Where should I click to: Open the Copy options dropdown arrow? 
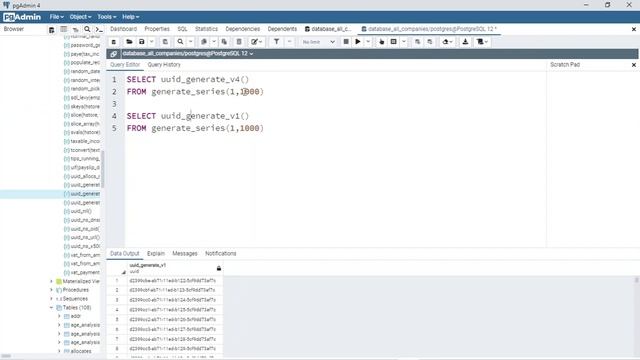point(213,42)
